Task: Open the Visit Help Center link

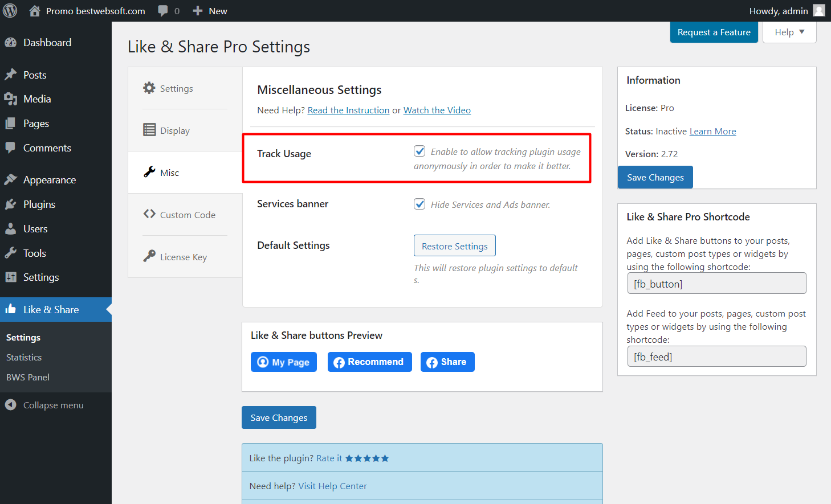Action: (x=332, y=486)
